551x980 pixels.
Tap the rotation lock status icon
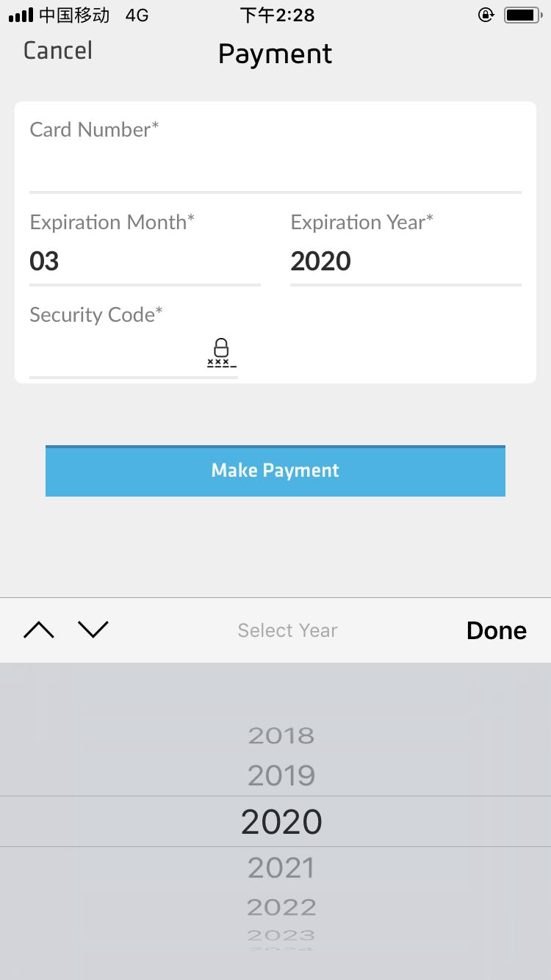click(x=486, y=15)
